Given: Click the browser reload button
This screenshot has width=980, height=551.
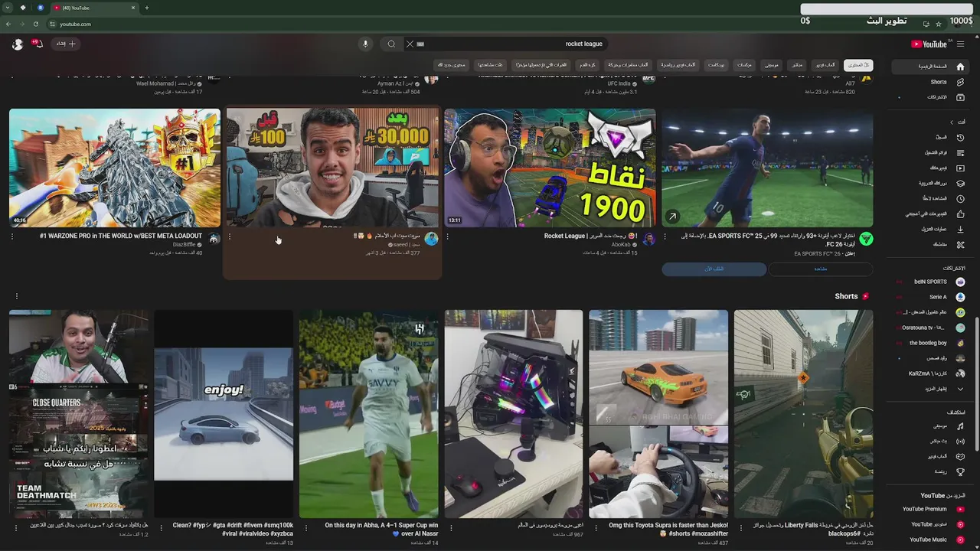Looking at the screenshot, I should [35, 24].
